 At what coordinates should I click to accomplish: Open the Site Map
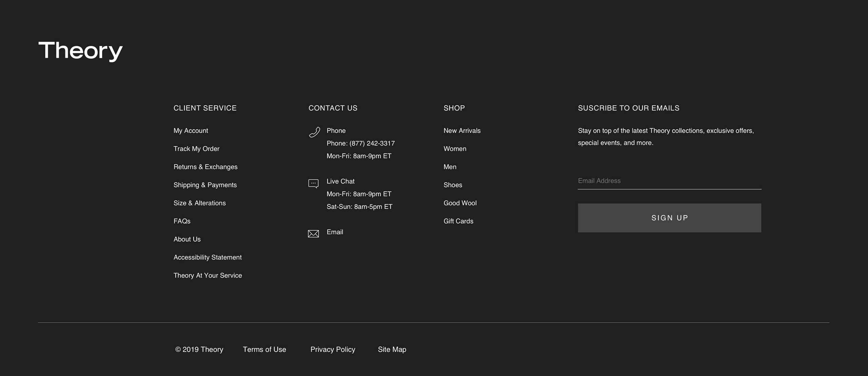(x=392, y=350)
